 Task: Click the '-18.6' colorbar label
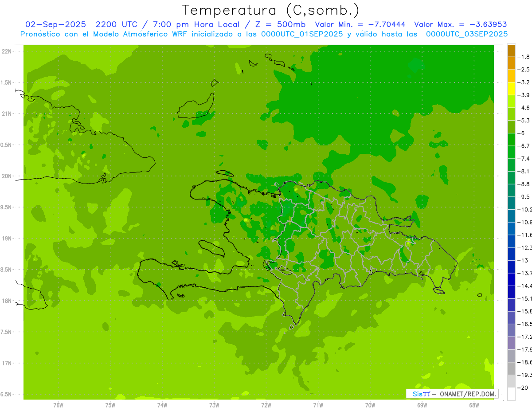point(525,362)
